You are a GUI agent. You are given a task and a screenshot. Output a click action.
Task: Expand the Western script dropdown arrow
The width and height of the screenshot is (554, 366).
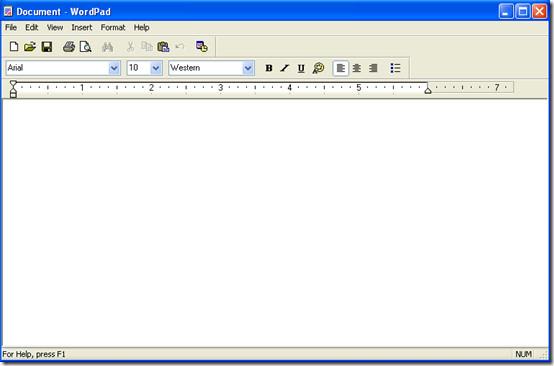[248, 68]
